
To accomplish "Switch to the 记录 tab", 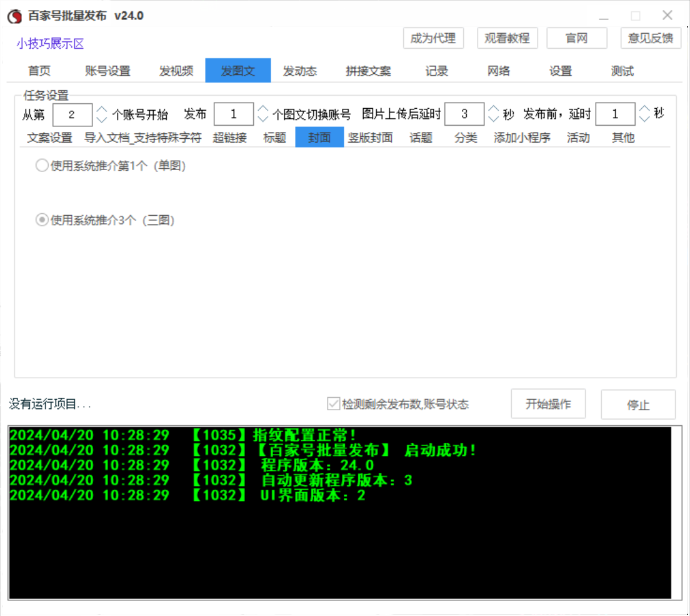I will (436, 71).
